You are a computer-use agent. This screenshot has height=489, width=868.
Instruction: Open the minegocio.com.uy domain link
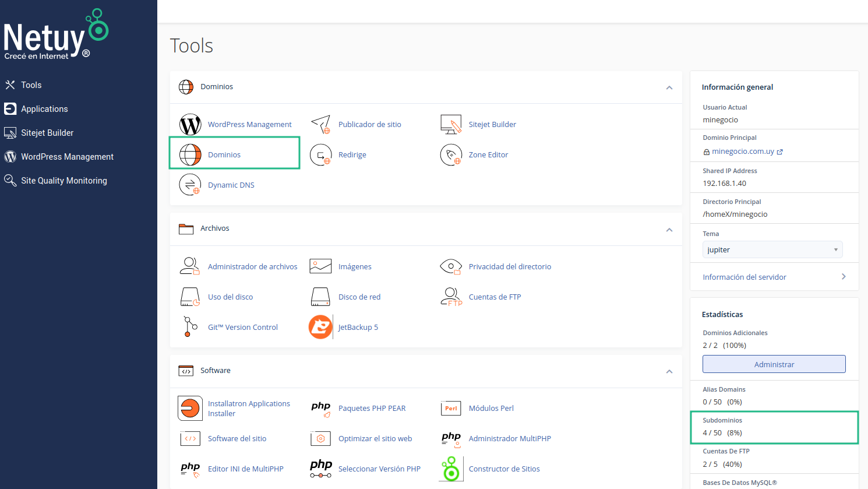[743, 152]
